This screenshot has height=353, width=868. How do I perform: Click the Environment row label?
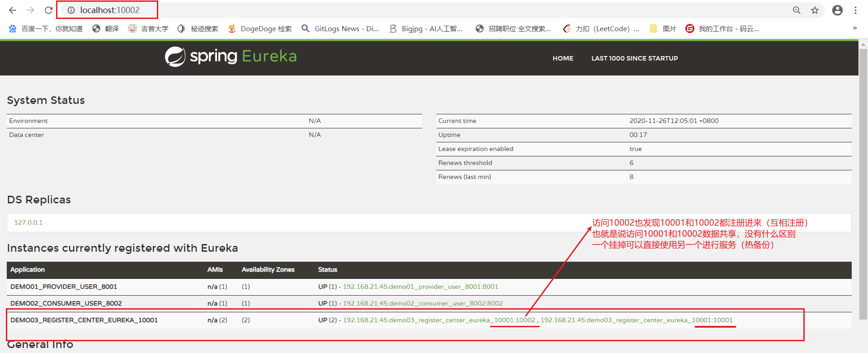[x=28, y=121]
